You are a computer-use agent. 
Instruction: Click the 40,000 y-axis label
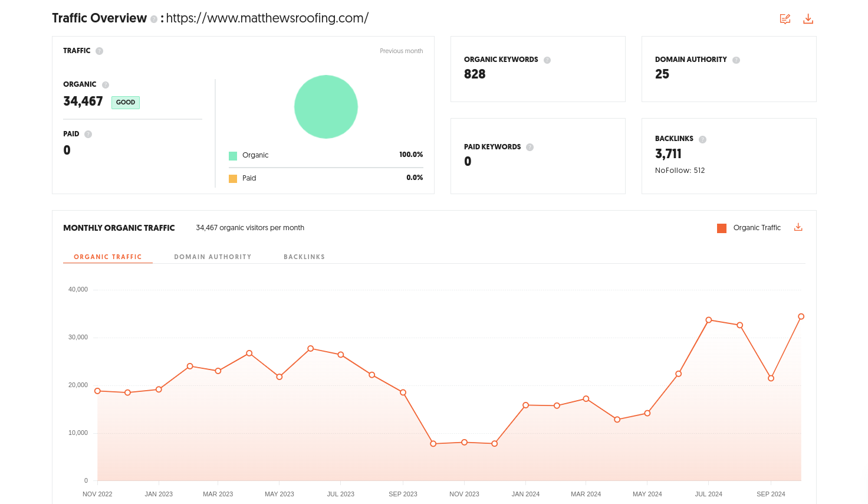click(78, 289)
